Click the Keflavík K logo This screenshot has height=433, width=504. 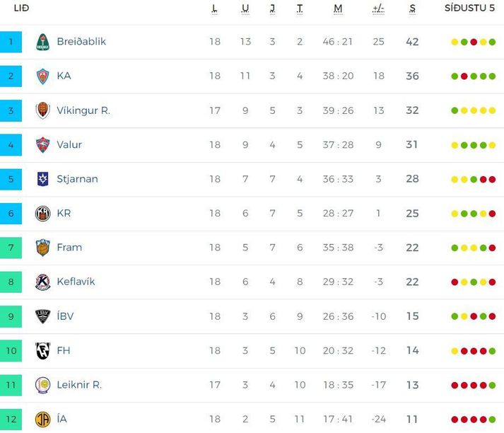[x=42, y=282]
